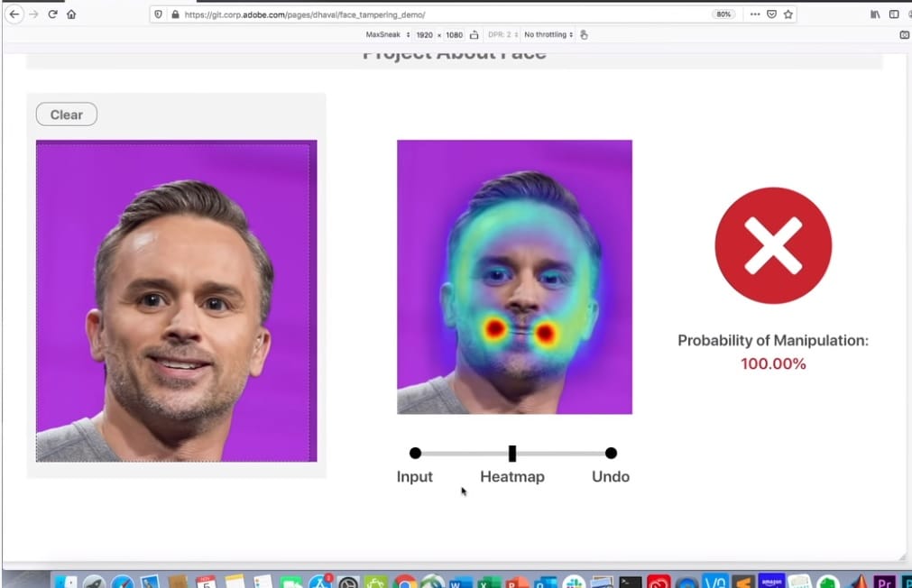Image resolution: width=912 pixels, height=588 pixels.
Task: Bookmark this page with the star icon
Action: click(788, 14)
